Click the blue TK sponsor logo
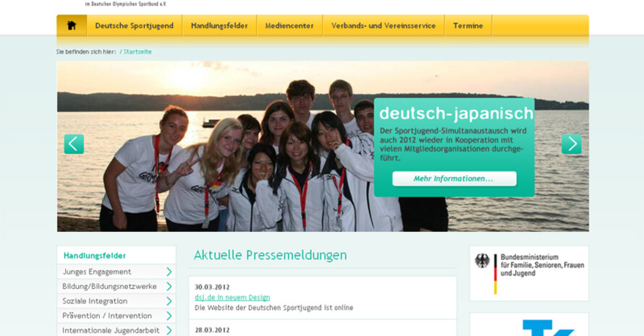The image size is (644, 336). click(x=548, y=328)
